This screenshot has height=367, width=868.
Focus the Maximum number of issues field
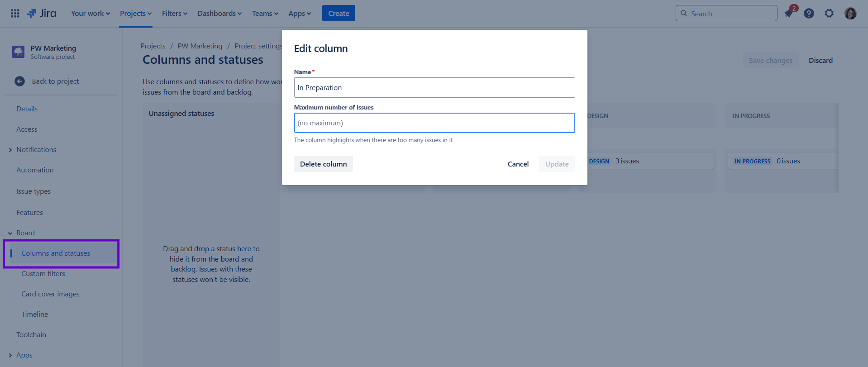[x=434, y=123]
